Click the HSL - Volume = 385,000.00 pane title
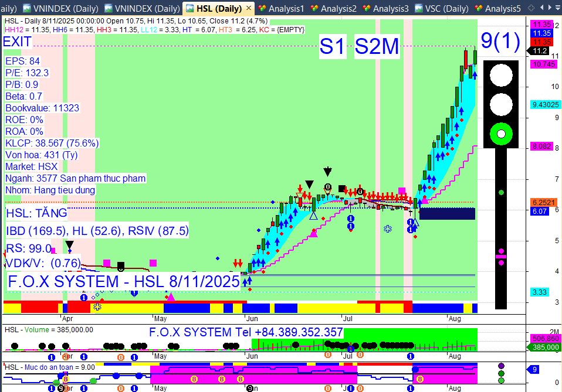 coord(49,330)
